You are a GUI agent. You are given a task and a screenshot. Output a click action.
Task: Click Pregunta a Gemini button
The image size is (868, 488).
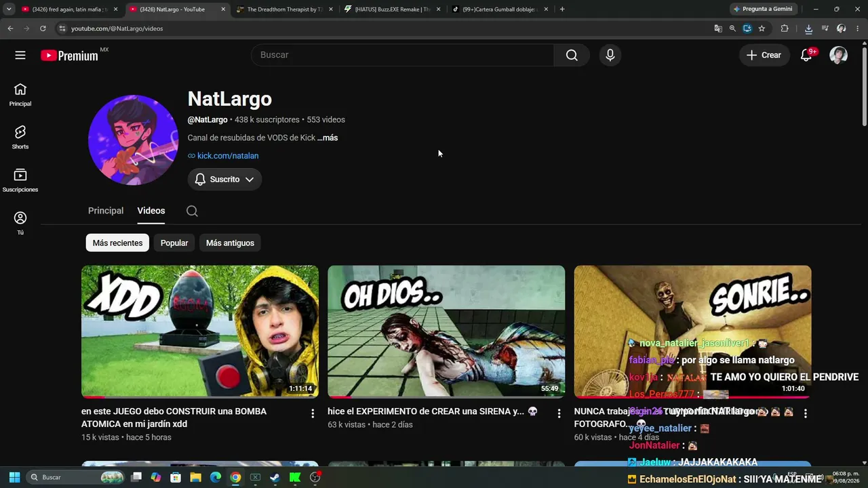click(x=763, y=9)
